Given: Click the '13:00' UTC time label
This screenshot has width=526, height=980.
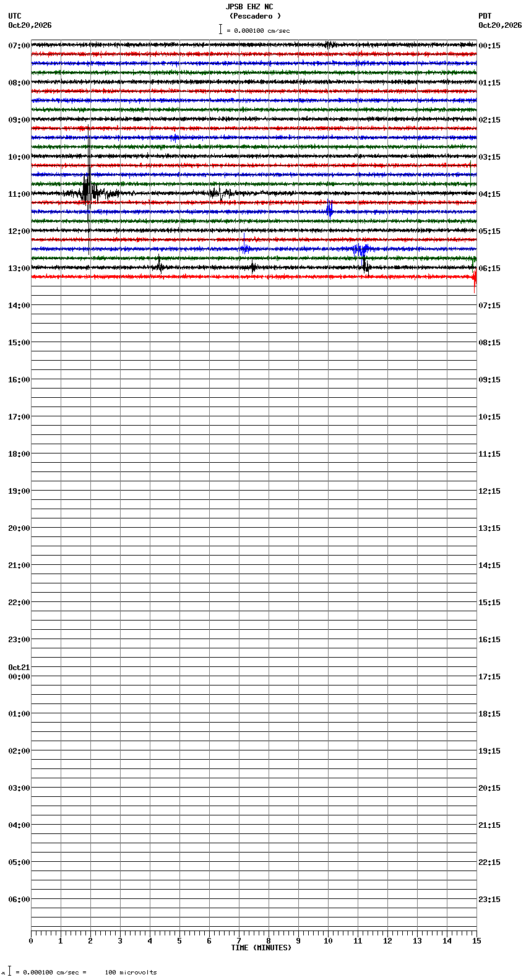Looking at the screenshot, I should [x=19, y=269].
